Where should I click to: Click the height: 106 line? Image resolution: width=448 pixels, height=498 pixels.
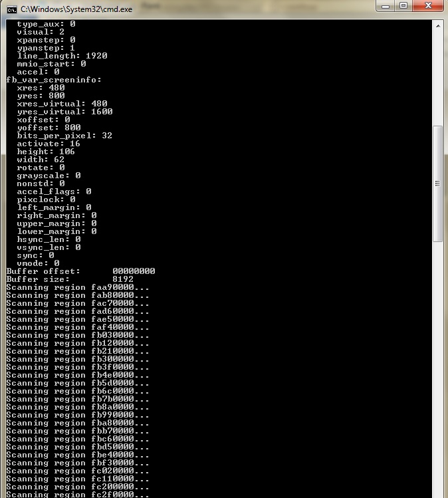pyautogui.click(x=46, y=152)
